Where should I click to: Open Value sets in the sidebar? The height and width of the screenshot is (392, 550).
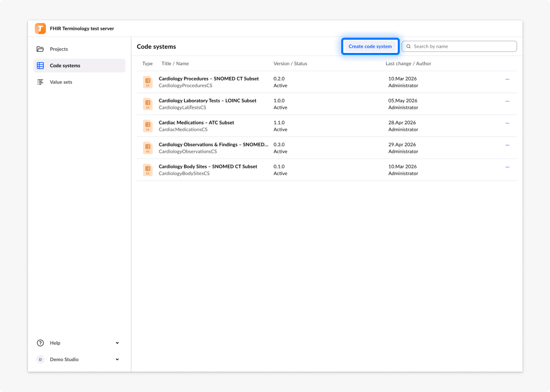tap(79, 82)
